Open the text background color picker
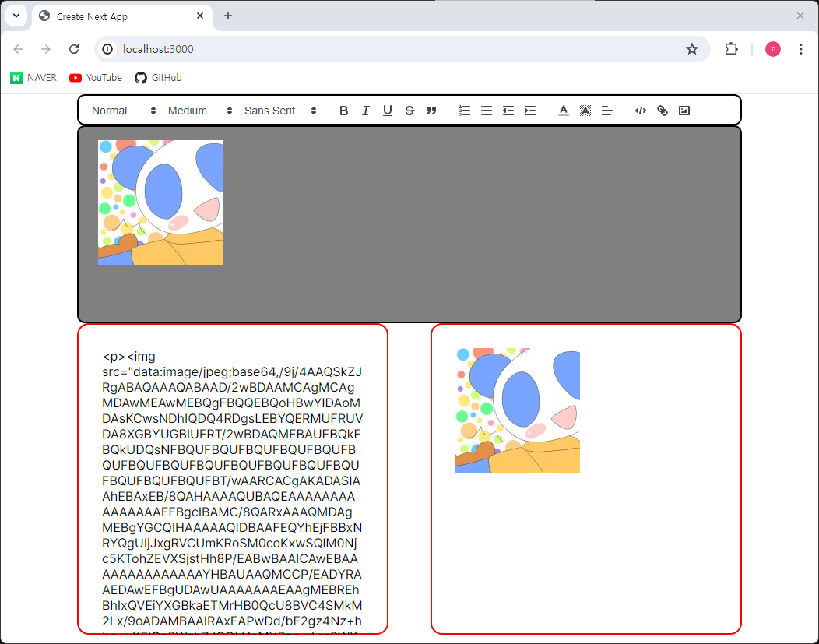819x644 pixels. (585, 111)
